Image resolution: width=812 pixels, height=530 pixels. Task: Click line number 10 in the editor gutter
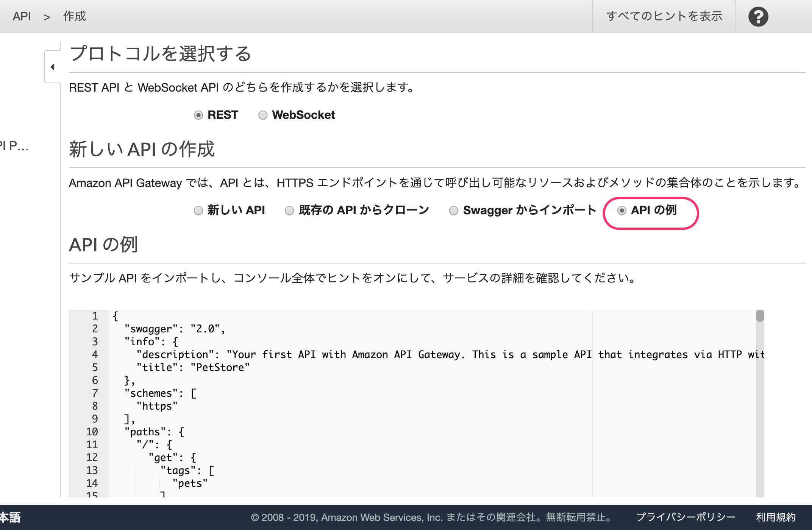(91, 432)
